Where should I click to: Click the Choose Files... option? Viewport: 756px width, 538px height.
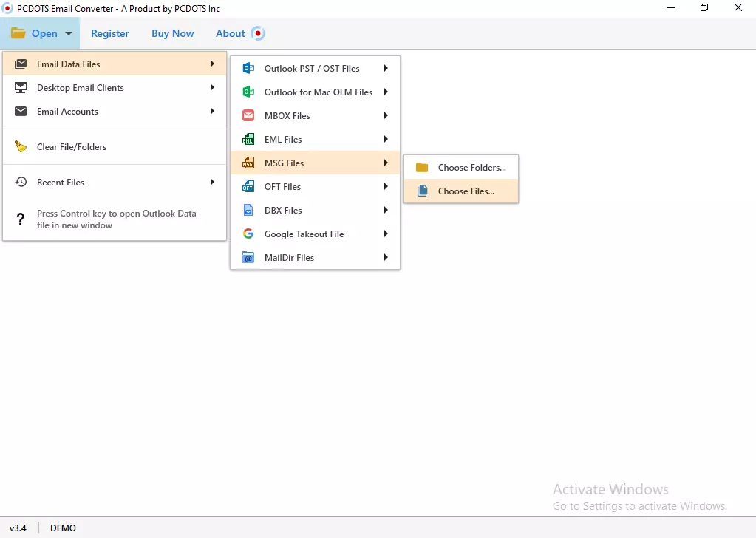461,191
